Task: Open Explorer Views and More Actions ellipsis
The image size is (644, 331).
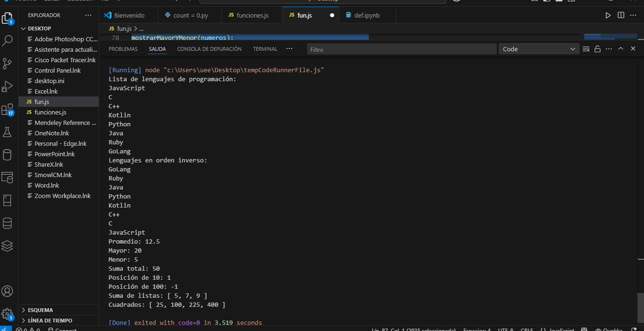Action: tap(88, 15)
